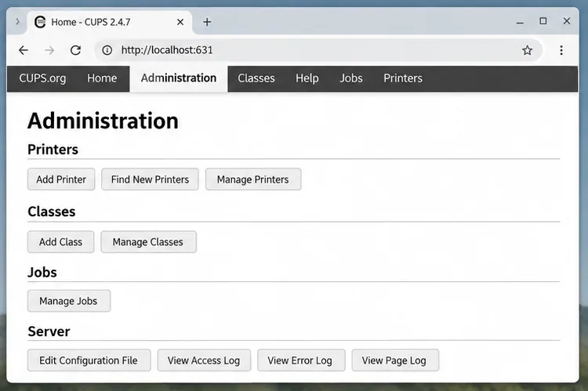Close the Home - CUPS 2.4.7 tab
Viewport: 588px width, 391px height.
coord(180,22)
